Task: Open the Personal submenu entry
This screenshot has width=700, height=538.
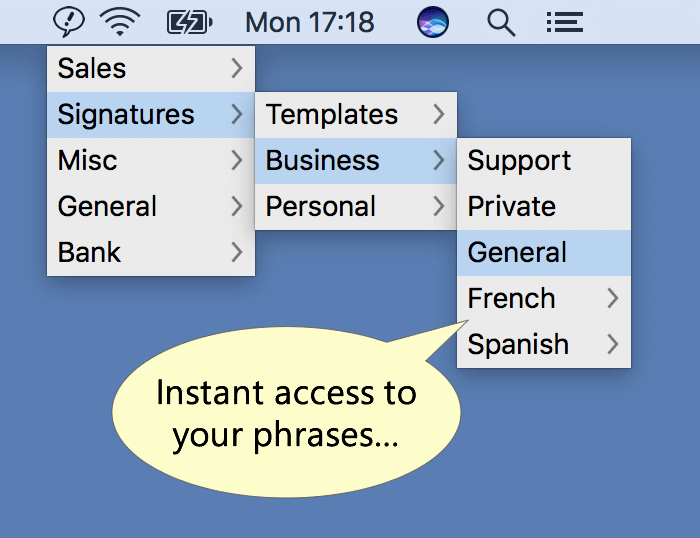Action: point(356,207)
